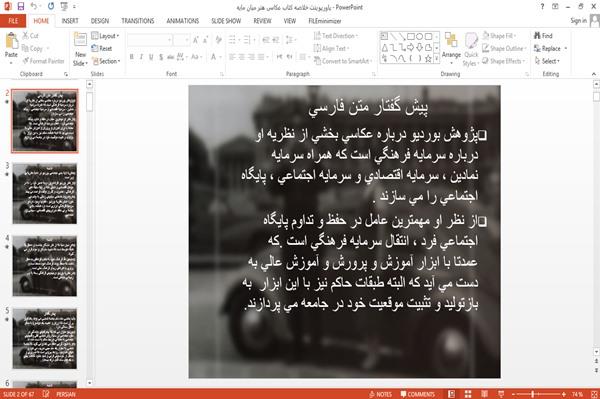Switch to Reading view
The height and width of the screenshot is (399, 600).
tap(484, 394)
